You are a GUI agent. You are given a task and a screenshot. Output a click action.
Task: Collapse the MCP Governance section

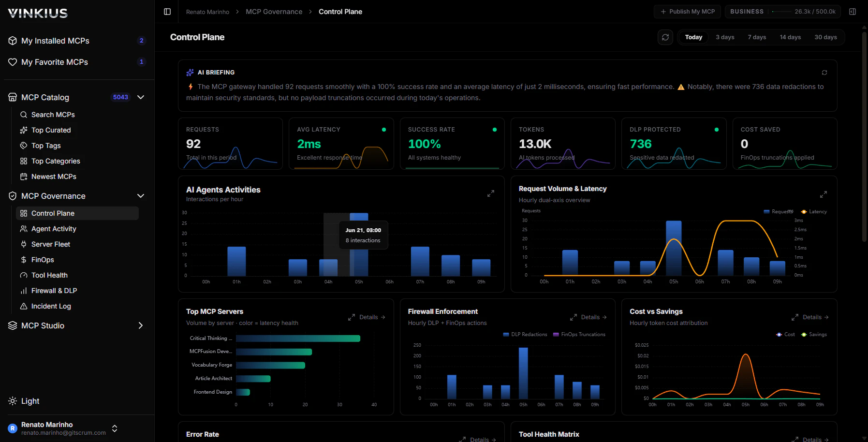(x=141, y=196)
